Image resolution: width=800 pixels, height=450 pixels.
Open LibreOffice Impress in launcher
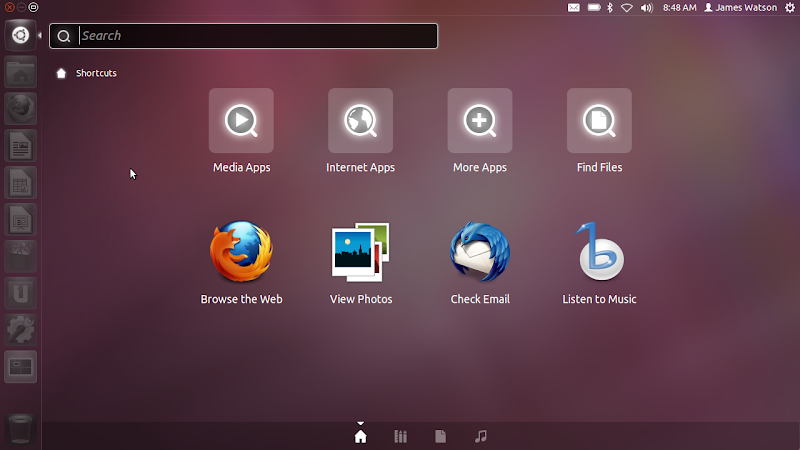(20, 219)
